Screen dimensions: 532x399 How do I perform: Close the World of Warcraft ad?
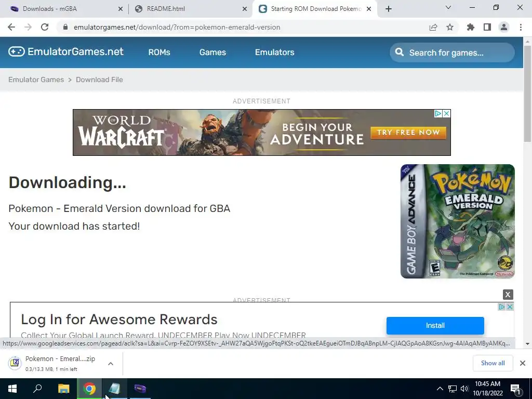pyautogui.click(x=446, y=114)
